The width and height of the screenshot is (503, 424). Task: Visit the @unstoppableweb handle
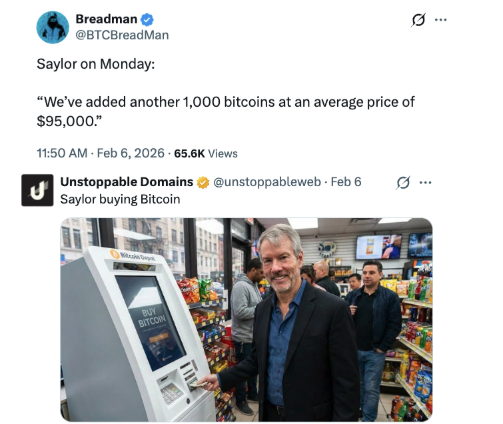pyautogui.click(x=267, y=182)
